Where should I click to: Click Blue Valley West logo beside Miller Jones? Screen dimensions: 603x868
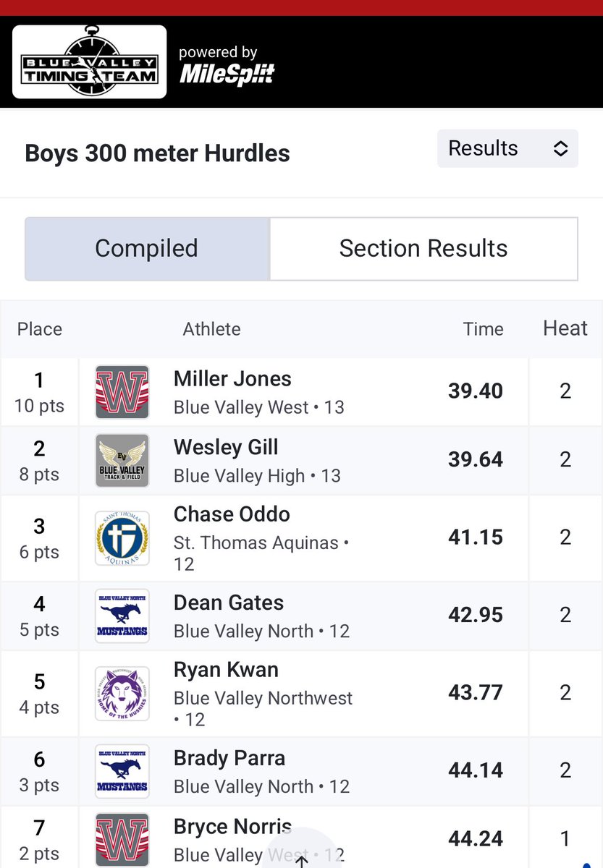[x=122, y=392]
